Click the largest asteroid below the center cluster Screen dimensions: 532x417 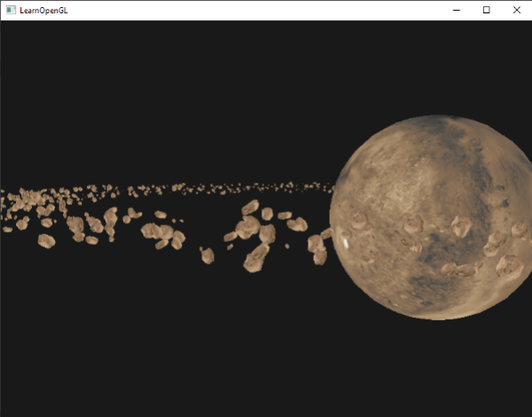(x=256, y=258)
